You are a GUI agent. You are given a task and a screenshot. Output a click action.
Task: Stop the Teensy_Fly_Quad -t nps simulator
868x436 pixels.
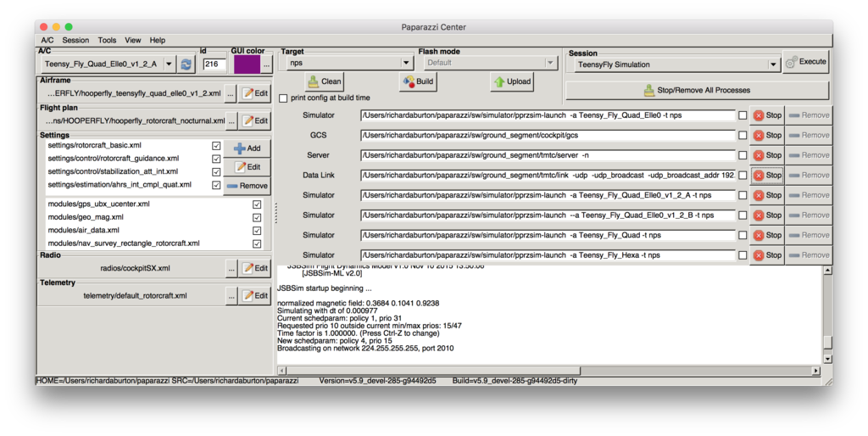coord(767,235)
